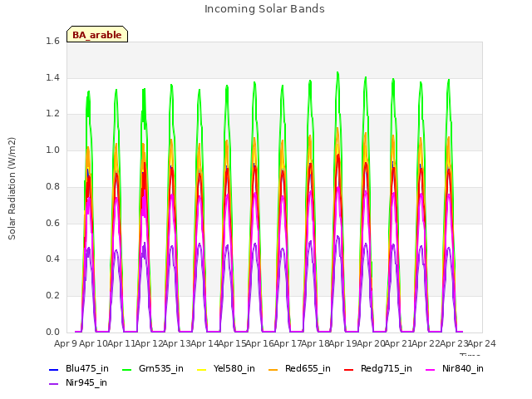Click the red Redg715_in legend color marker

(349, 369)
